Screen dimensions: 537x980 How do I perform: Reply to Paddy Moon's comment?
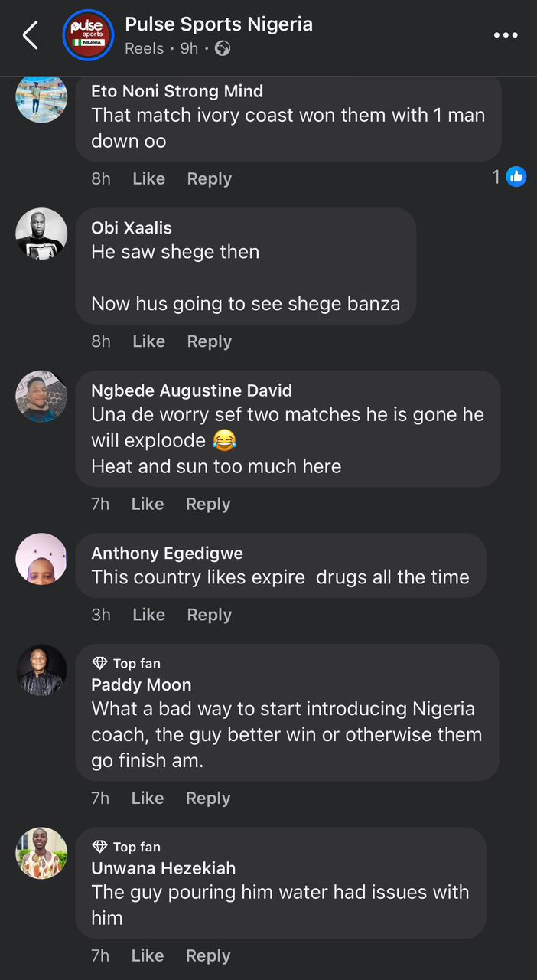[x=208, y=798]
